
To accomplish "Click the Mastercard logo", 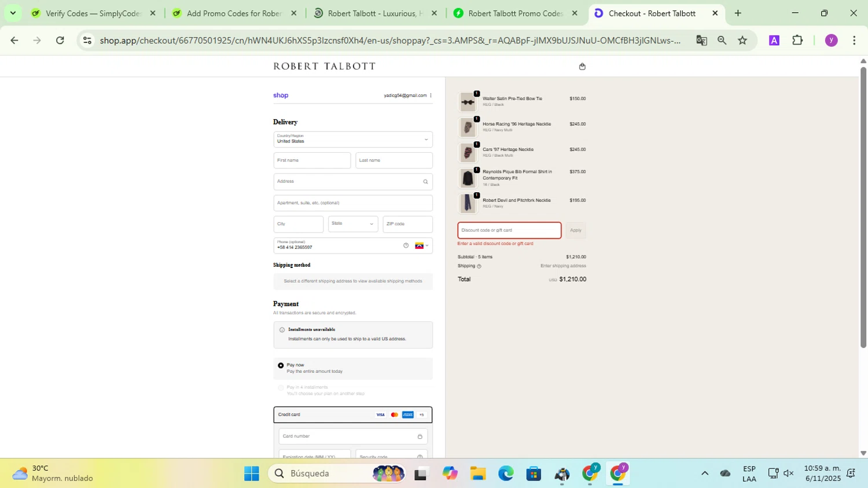I will (395, 414).
